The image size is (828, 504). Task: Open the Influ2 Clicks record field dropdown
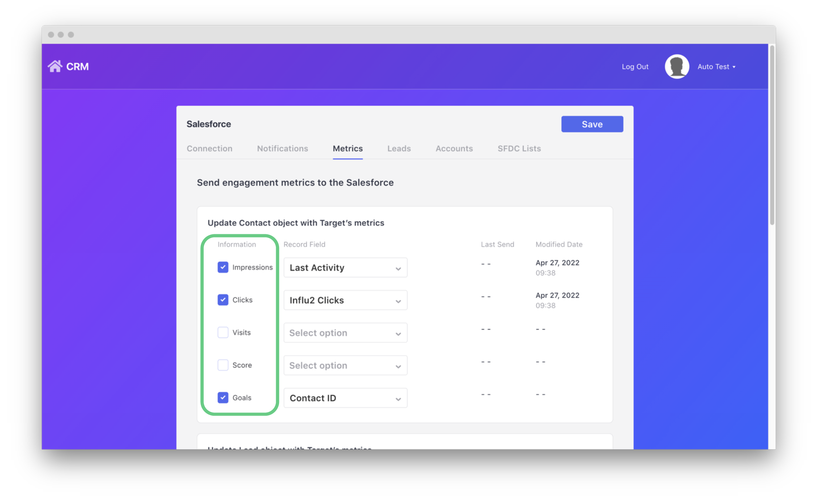click(x=345, y=300)
